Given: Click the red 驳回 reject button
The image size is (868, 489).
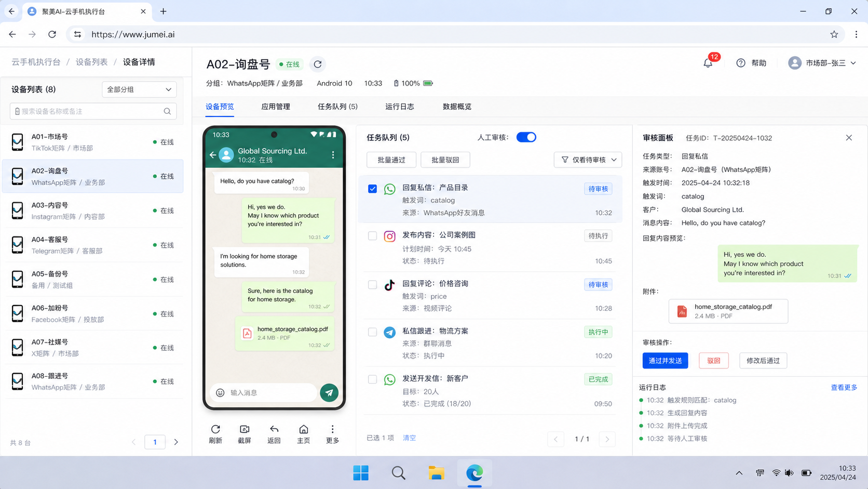Looking at the screenshot, I should click(714, 361).
